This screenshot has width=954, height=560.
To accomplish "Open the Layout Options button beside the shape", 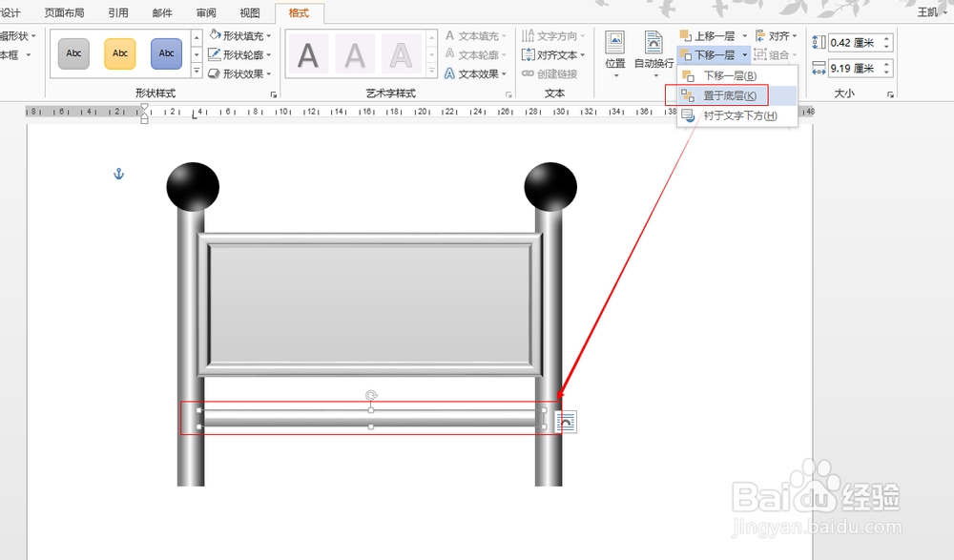I will [x=566, y=421].
